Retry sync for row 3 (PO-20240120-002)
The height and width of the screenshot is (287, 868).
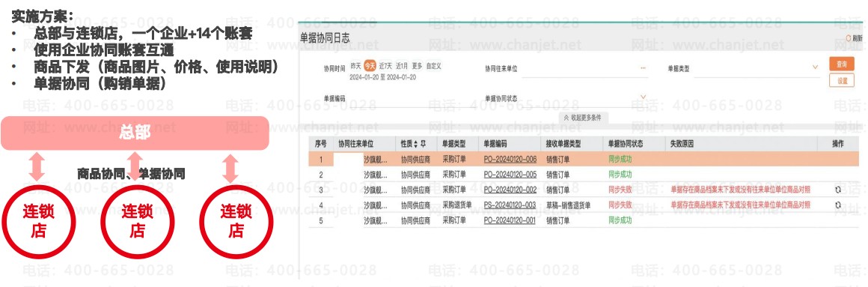pyautogui.click(x=837, y=190)
